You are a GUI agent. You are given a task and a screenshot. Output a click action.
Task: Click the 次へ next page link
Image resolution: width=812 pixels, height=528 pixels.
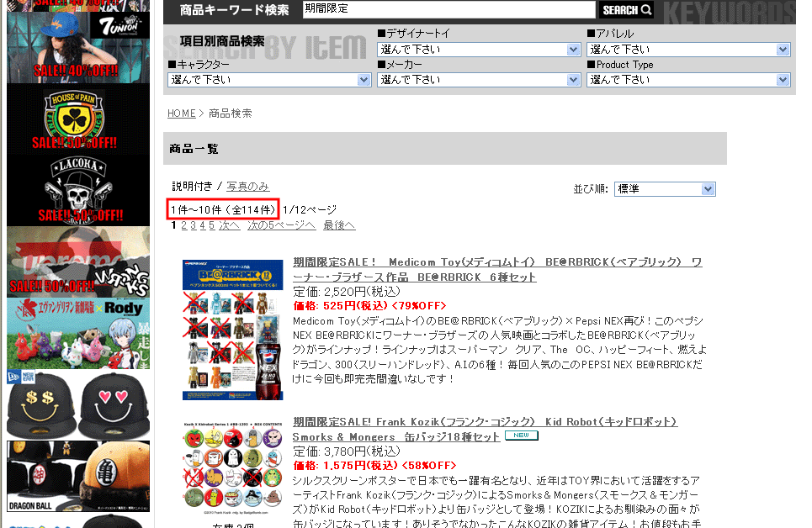click(230, 225)
